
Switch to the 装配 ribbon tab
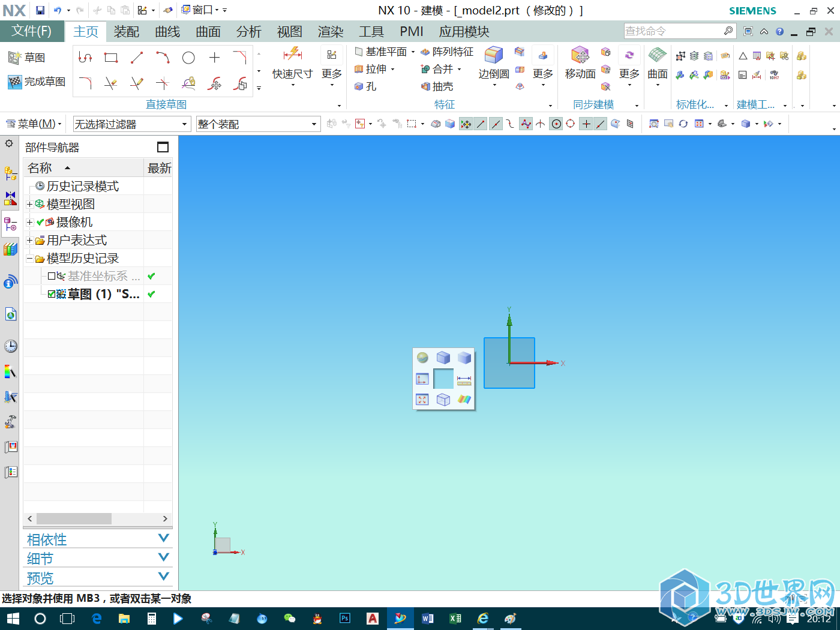(127, 31)
